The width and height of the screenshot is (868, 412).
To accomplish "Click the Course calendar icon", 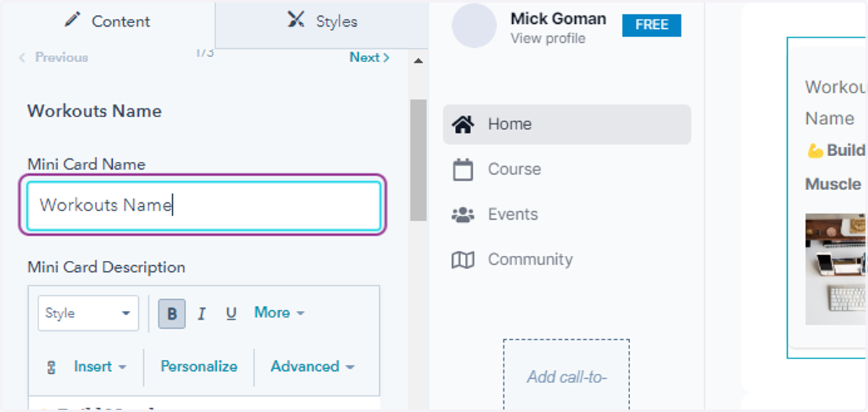I will point(463,170).
